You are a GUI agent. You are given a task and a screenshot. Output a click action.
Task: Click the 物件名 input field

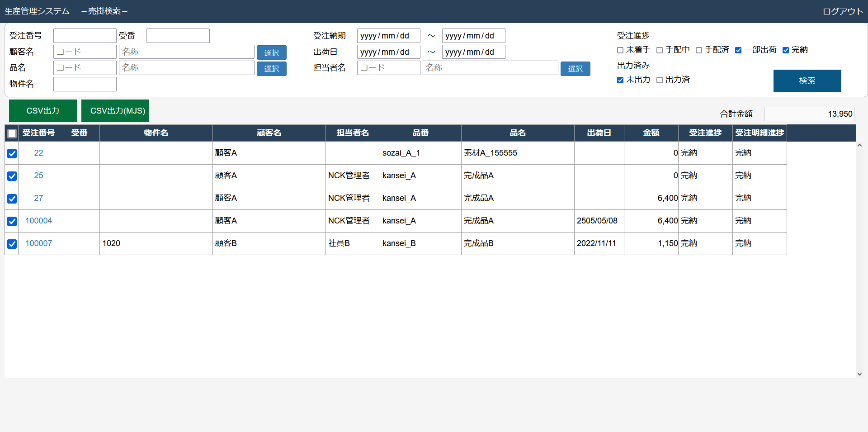click(85, 84)
